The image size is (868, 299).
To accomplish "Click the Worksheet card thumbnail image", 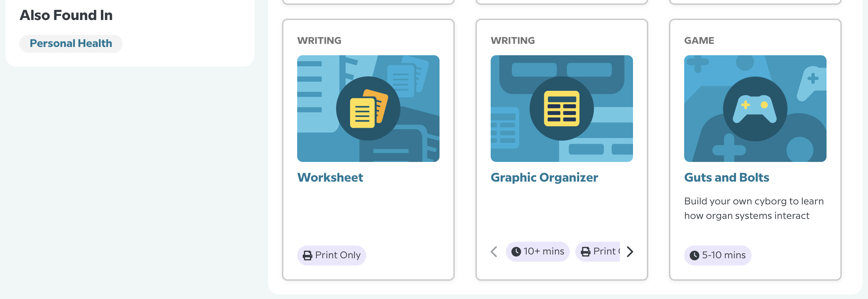I will [x=368, y=108].
